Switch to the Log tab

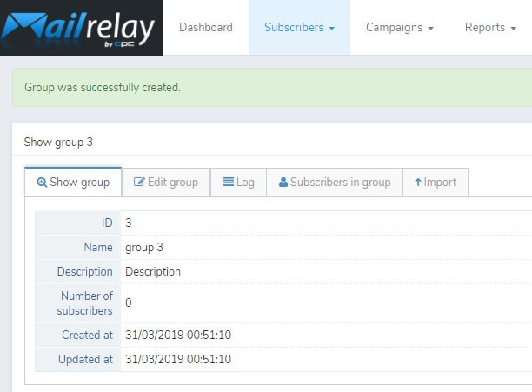pyautogui.click(x=238, y=183)
